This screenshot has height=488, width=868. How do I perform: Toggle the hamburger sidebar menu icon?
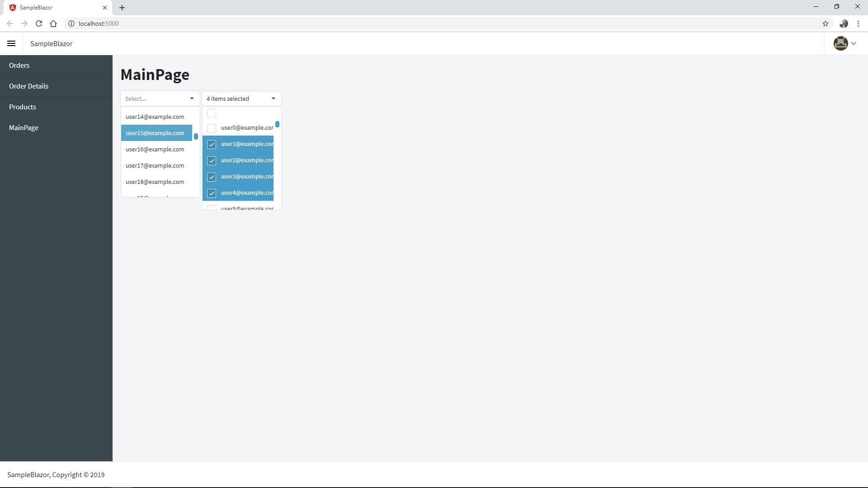click(x=11, y=43)
